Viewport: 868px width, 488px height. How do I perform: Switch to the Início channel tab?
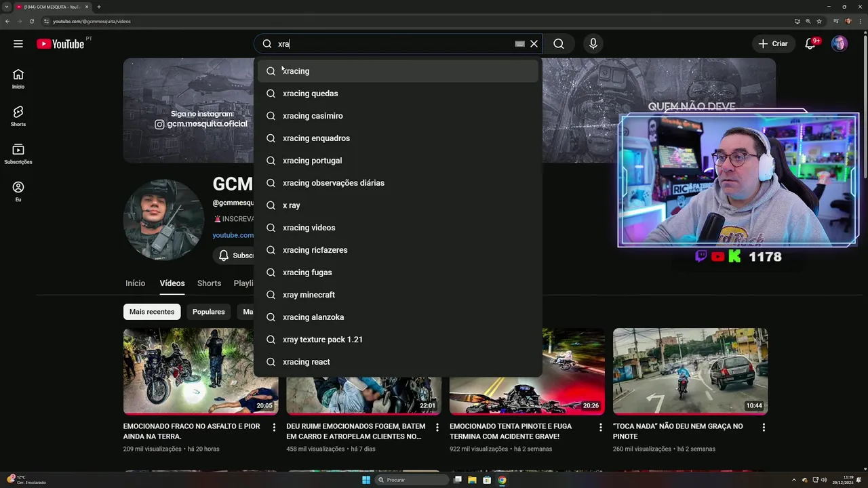pyautogui.click(x=135, y=283)
